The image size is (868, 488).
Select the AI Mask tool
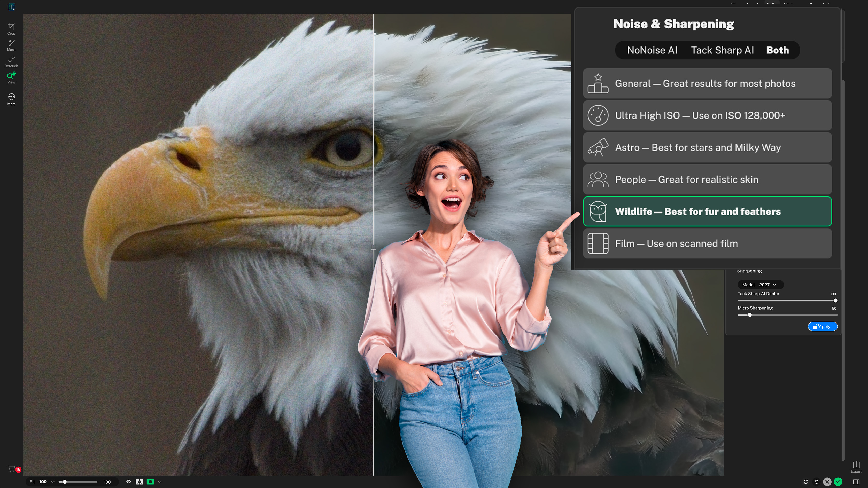(11, 45)
